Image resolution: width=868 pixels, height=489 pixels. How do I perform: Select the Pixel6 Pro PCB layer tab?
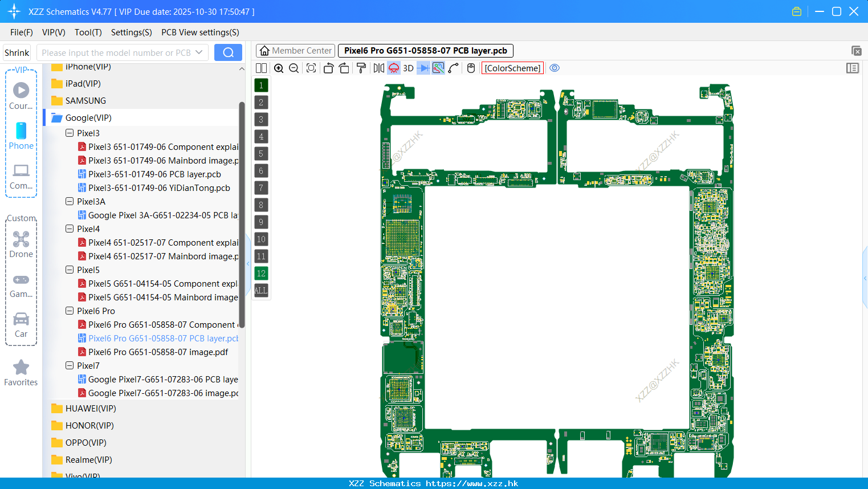click(426, 51)
